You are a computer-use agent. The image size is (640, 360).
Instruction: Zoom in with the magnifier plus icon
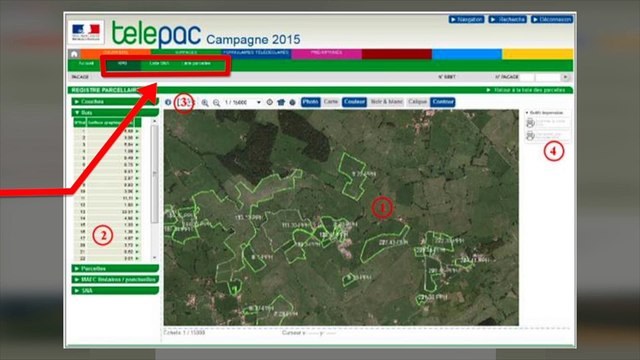click(x=205, y=103)
